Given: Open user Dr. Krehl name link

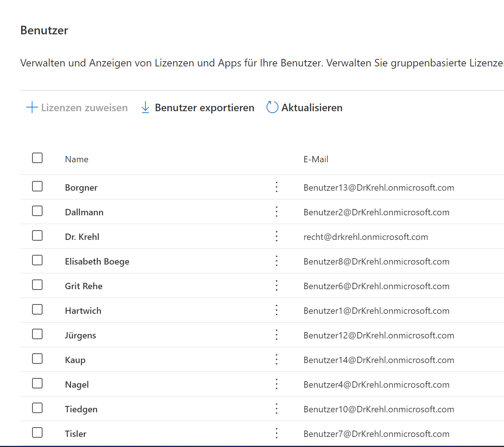Looking at the screenshot, I should click(82, 237).
